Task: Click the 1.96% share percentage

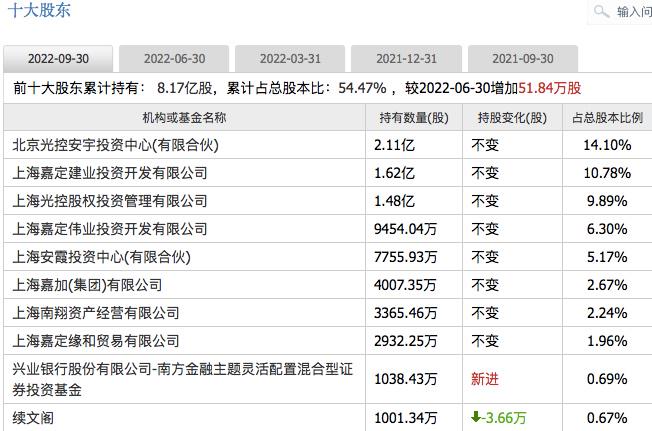Action: [x=607, y=341]
